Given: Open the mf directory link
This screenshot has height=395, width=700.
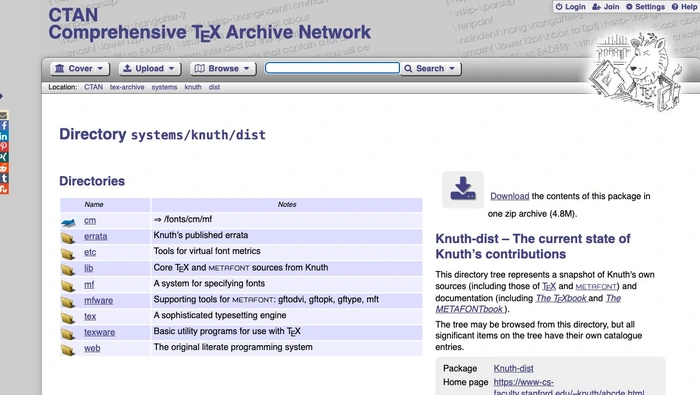Looking at the screenshot, I should coord(89,284).
